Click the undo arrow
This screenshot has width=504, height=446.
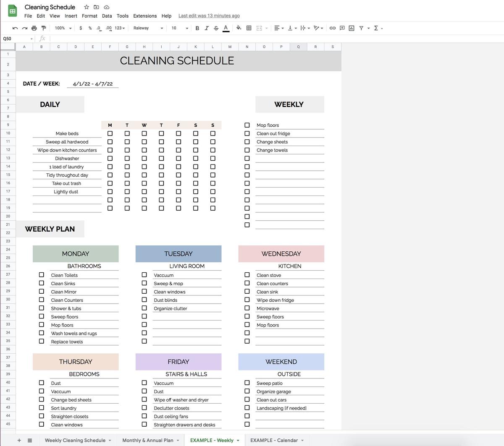15,28
